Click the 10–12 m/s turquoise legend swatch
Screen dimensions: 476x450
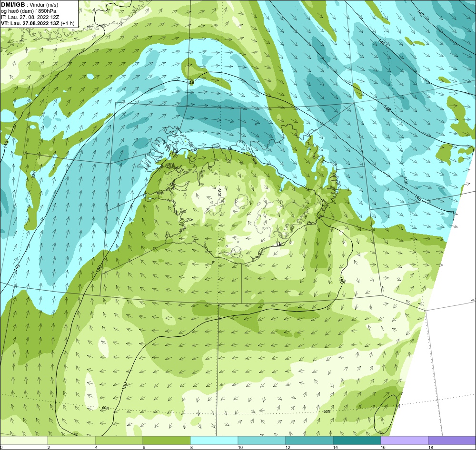[x=262, y=440]
